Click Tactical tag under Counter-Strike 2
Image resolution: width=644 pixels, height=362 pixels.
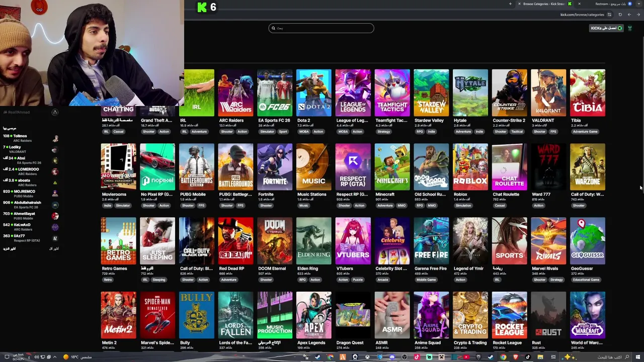point(517,132)
